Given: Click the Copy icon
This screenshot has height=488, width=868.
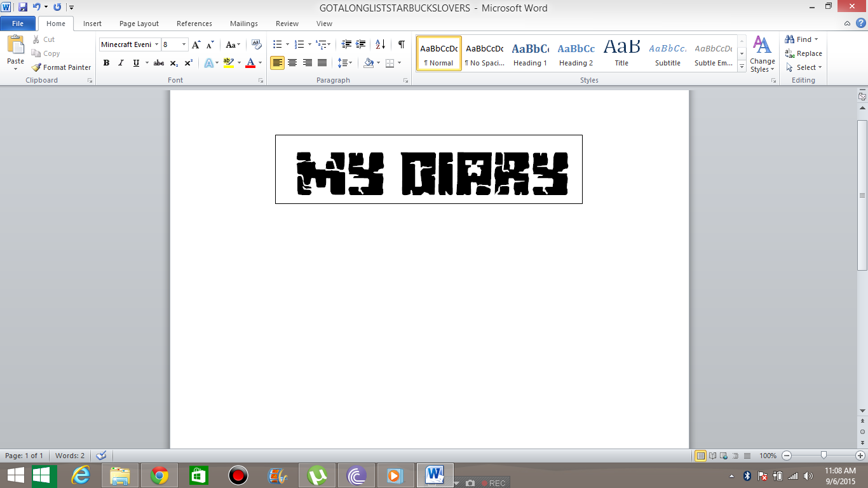Looking at the screenshot, I should click(x=36, y=53).
